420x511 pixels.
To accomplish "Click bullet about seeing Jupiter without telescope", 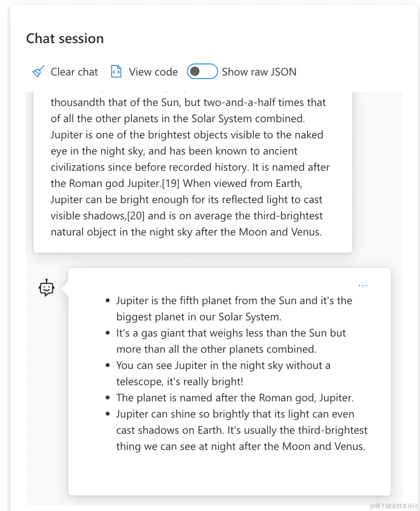I will coord(223,373).
